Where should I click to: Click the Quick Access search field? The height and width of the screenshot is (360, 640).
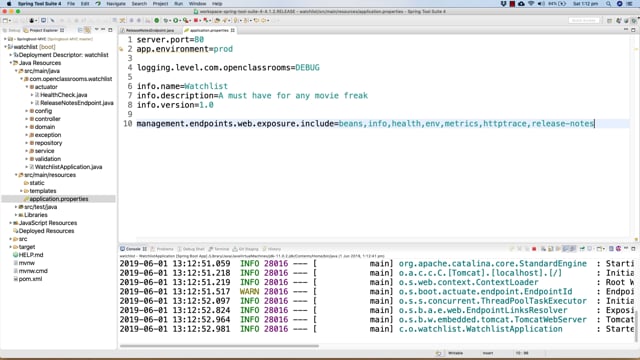(x=584, y=20)
